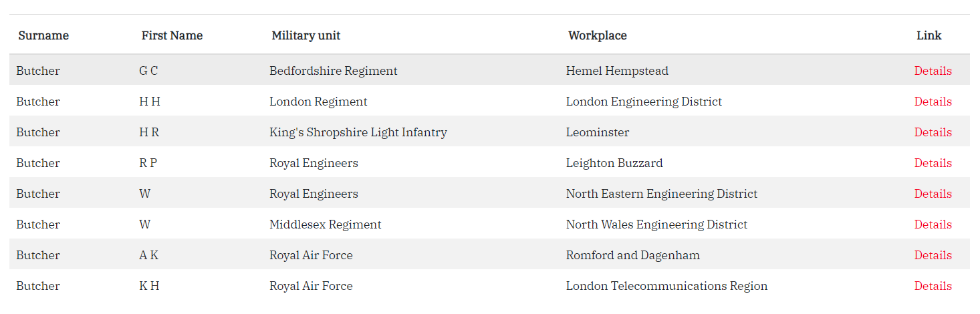
Task: Click the London Telecommunications Region cell
Action: pos(666,286)
